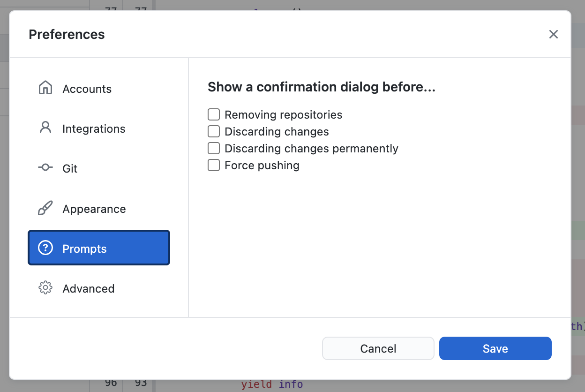Viewport: 585px width, 392px height.
Task: Check the Discarding changes option
Action: 213,131
